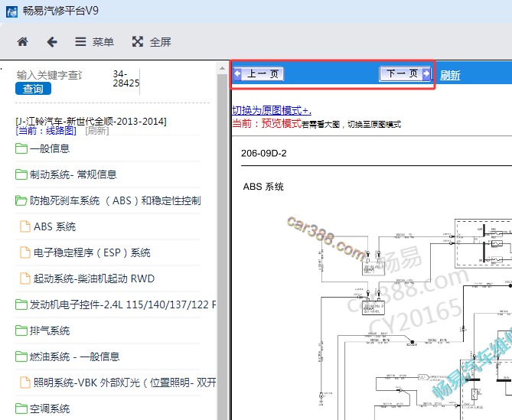Screen dimensions: 512x420
Task: Click the file icon beside 电子稳定程序
Action: (x=25, y=252)
